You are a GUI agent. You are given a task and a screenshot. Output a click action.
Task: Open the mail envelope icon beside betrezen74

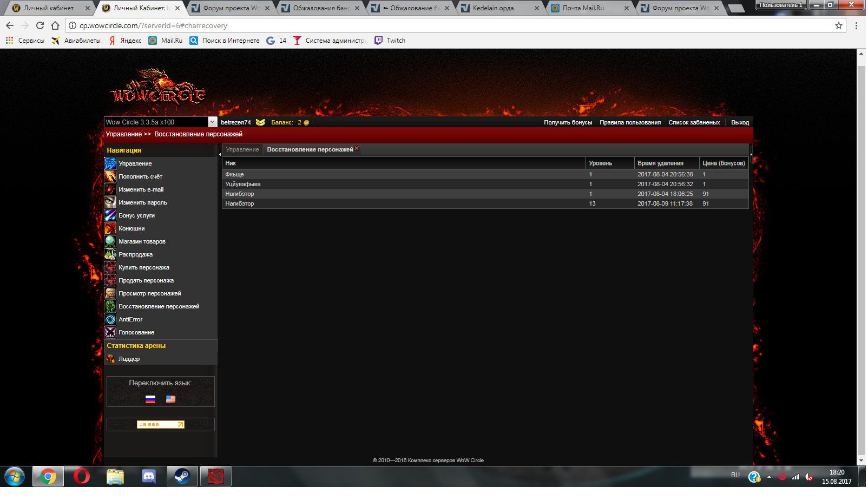pos(260,122)
